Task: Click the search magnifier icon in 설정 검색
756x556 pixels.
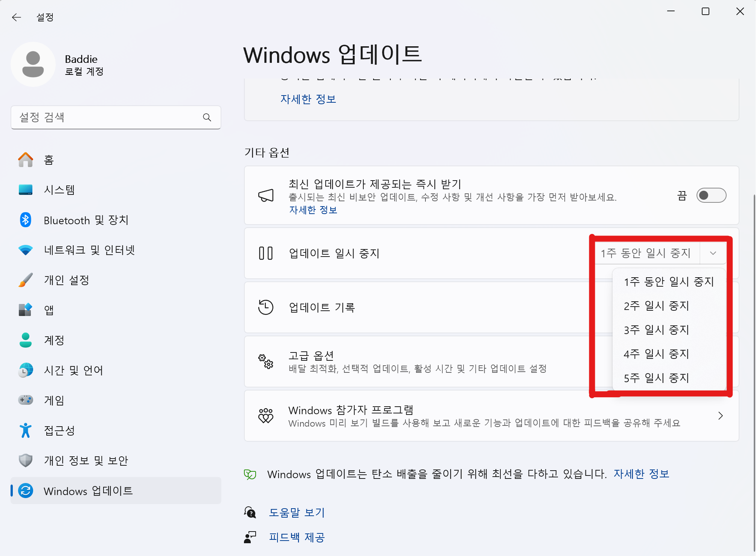Action: [x=207, y=117]
